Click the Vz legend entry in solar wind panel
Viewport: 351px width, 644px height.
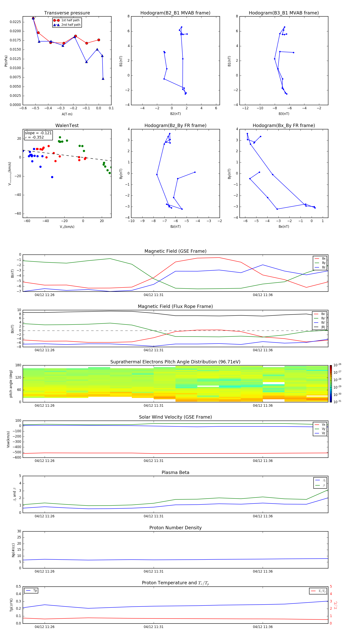[320, 433]
